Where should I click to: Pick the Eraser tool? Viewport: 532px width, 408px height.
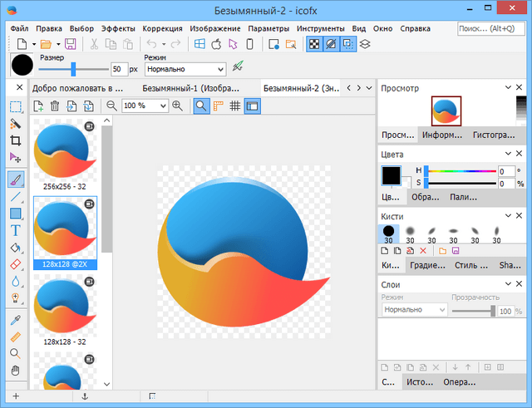[x=16, y=264]
